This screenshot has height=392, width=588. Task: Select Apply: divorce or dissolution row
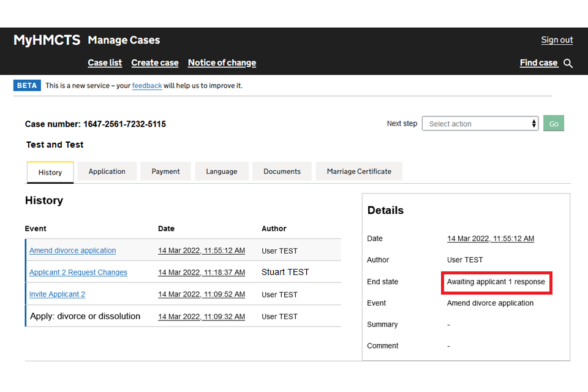coord(85,317)
